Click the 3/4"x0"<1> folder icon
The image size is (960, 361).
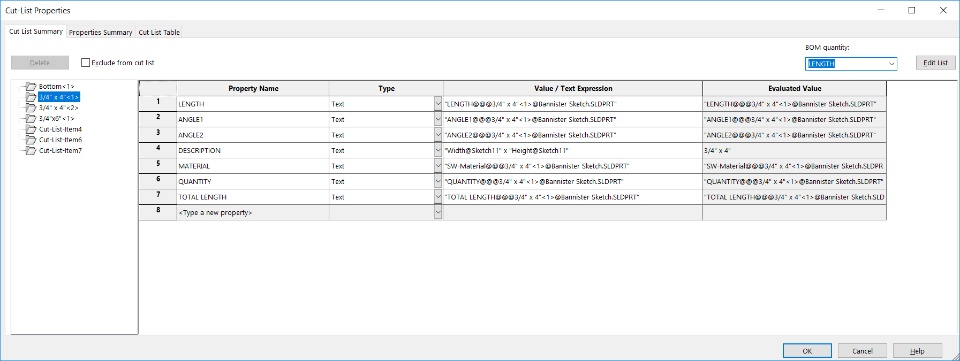31,119
